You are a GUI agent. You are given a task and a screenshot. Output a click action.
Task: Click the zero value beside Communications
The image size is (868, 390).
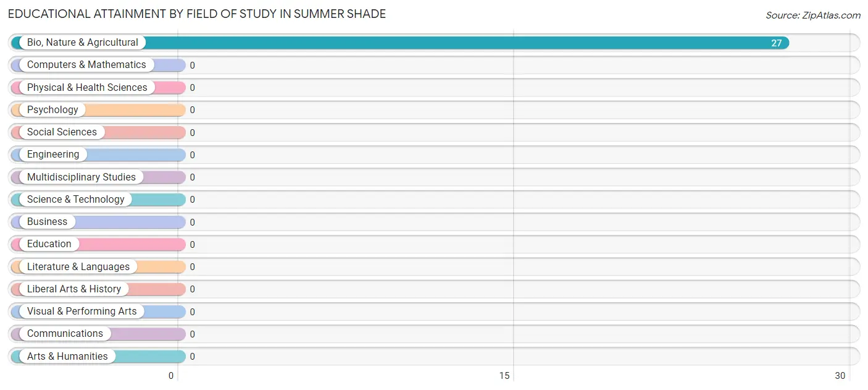[x=193, y=334]
